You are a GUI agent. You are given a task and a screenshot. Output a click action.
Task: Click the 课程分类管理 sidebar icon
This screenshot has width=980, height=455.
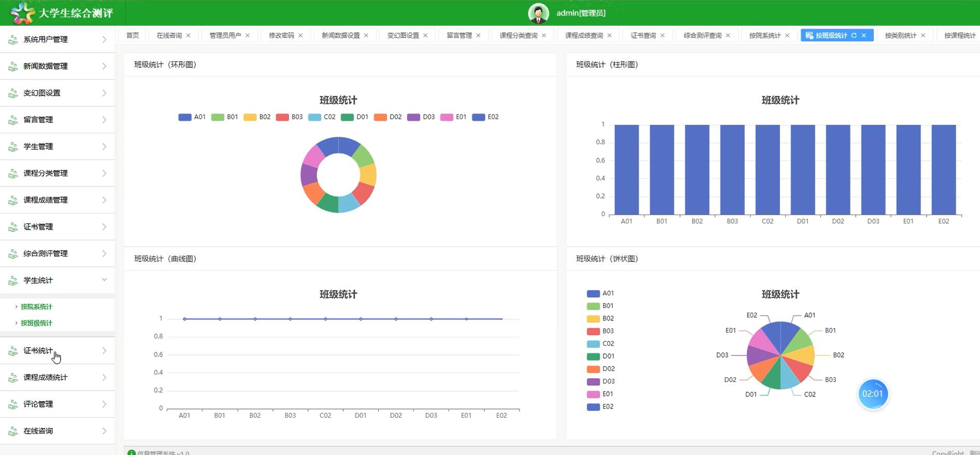click(x=13, y=174)
